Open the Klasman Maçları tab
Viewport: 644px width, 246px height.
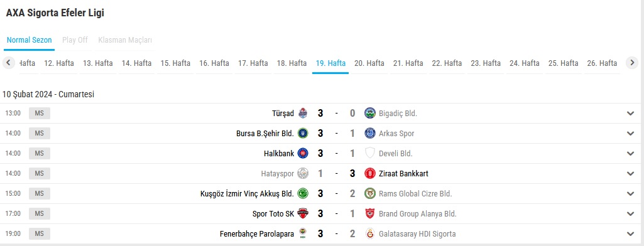click(x=125, y=40)
